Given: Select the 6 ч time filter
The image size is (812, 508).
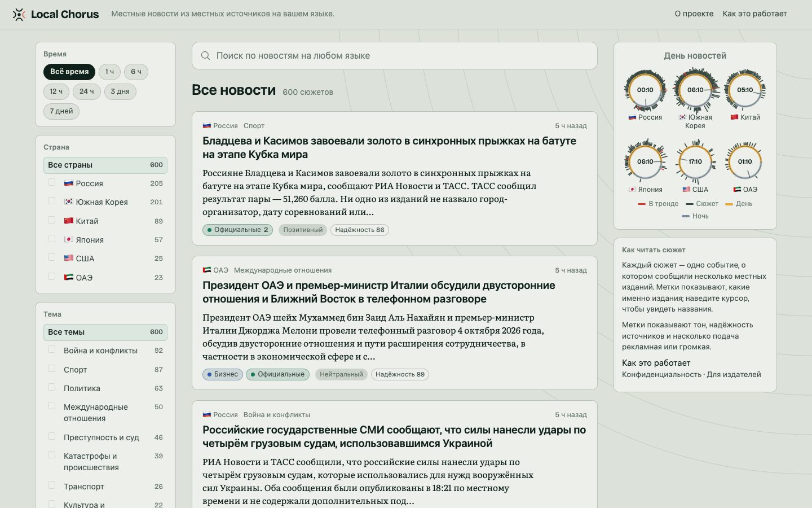Looking at the screenshot, I should pos(136,72).
